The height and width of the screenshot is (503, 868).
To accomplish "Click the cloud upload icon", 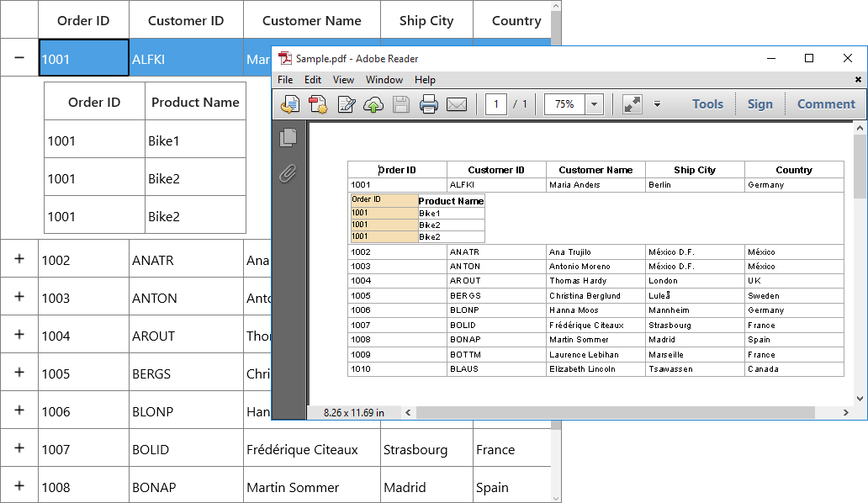I will click(x=373, y=104).
